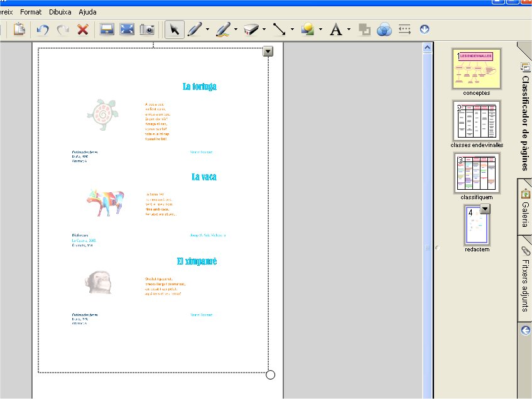
Task: Open Creative Pen options dropdown arrow
Action: [236, 30]
